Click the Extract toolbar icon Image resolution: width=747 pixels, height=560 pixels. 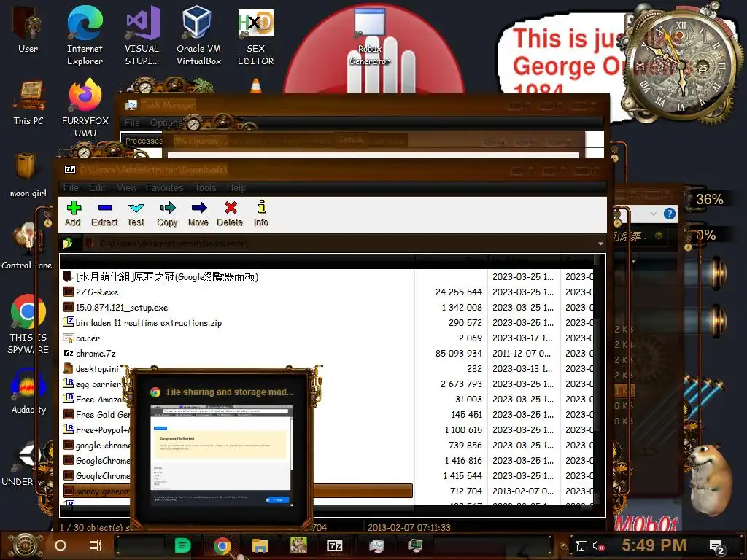pyautogui.click(x=104, y=214)
